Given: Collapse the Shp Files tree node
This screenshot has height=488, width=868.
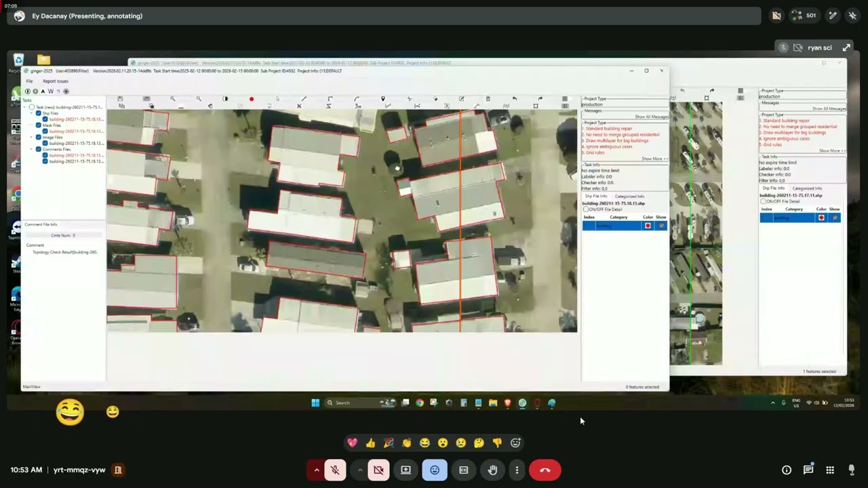Looking at the screenshot, I should click(31, 113).
